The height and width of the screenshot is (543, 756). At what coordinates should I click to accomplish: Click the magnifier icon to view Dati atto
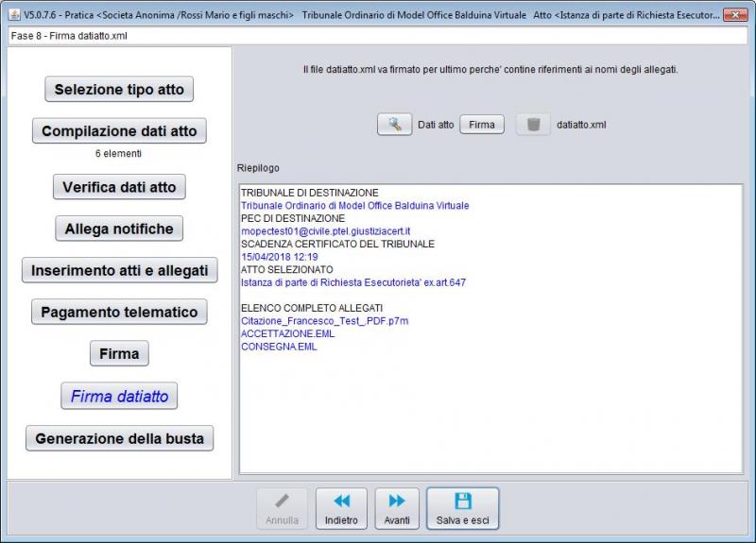click(x=394, y=125)
